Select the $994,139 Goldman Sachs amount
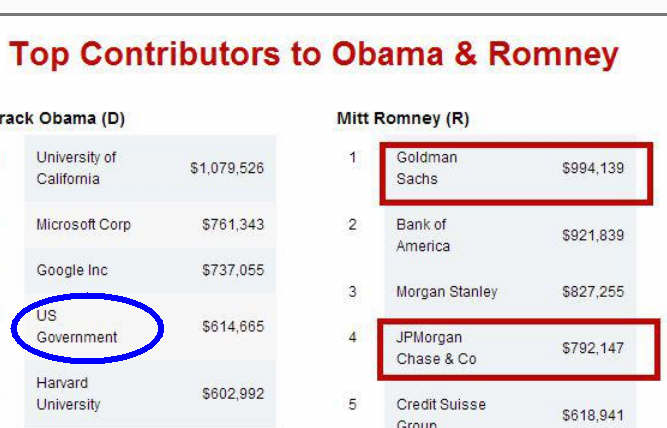This screenshot has width=667, height=428. 593,168
